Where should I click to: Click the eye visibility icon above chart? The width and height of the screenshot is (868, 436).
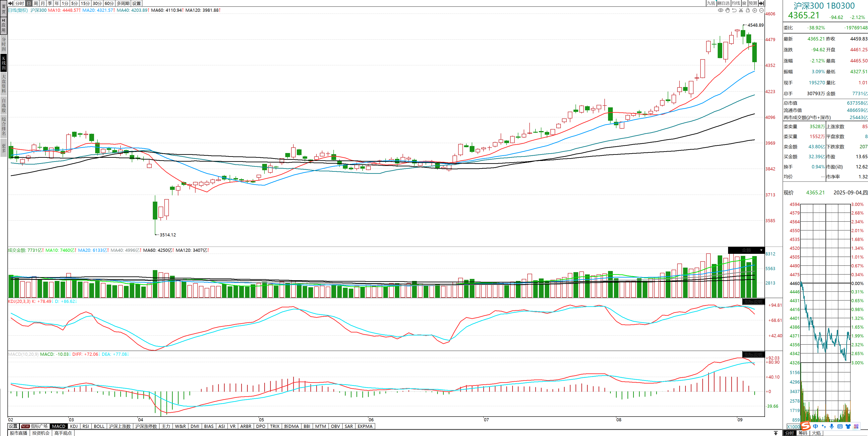720,10
